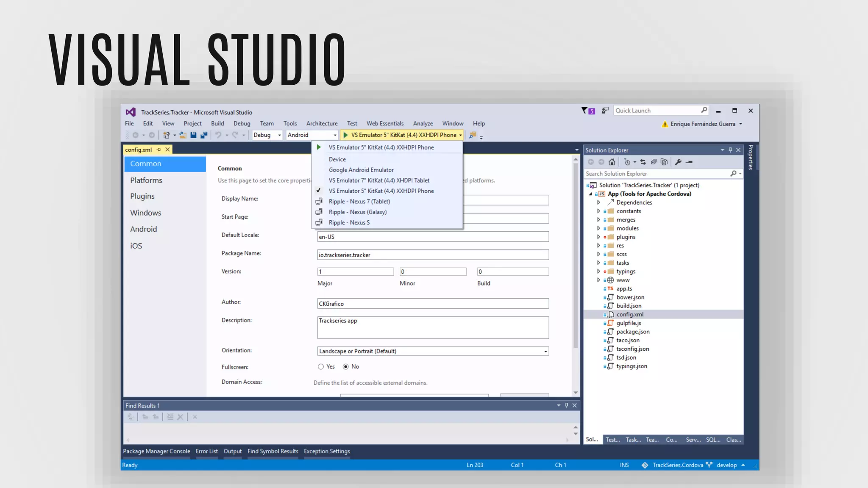Select No for Fullscreen
868x488 pixels.
pos(345,367)
